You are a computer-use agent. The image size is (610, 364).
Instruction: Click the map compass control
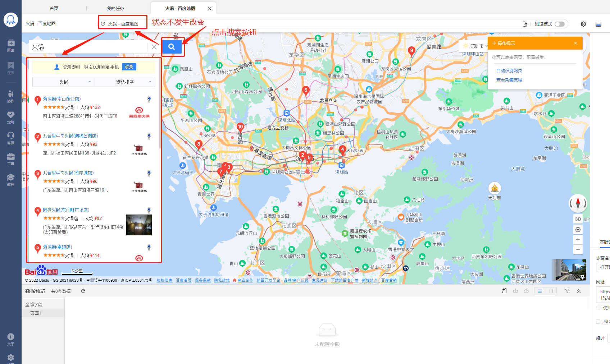(x=578, y=203)
